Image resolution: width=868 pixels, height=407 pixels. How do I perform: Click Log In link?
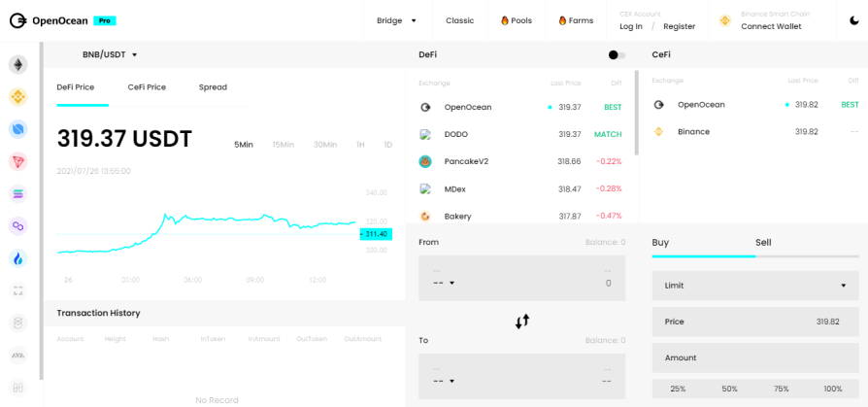point(631,26)
